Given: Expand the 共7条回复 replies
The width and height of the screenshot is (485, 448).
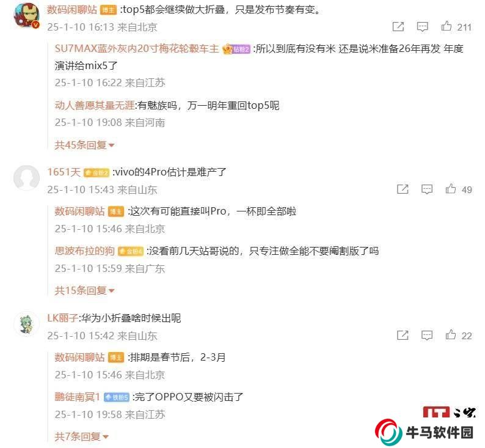Looking at the screenshot, I should pyautogui.click(x=82, y=436).
